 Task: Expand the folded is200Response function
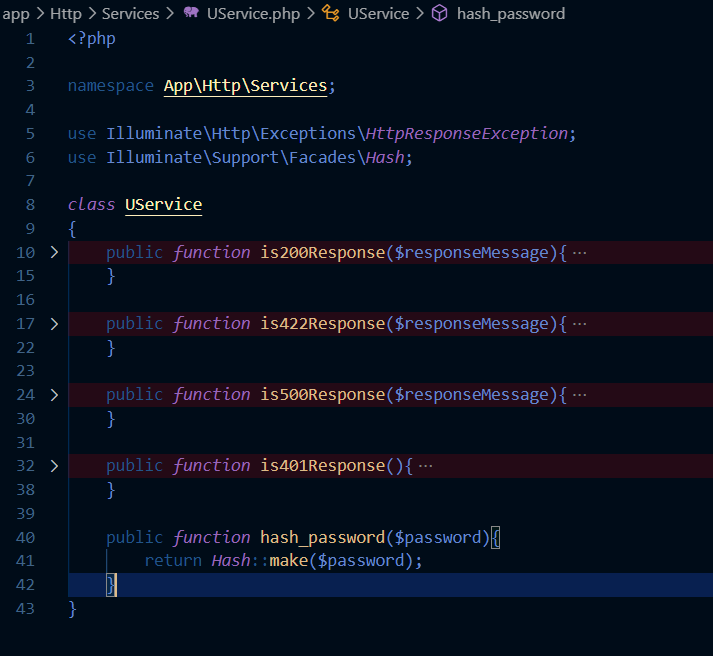point(54,252)
